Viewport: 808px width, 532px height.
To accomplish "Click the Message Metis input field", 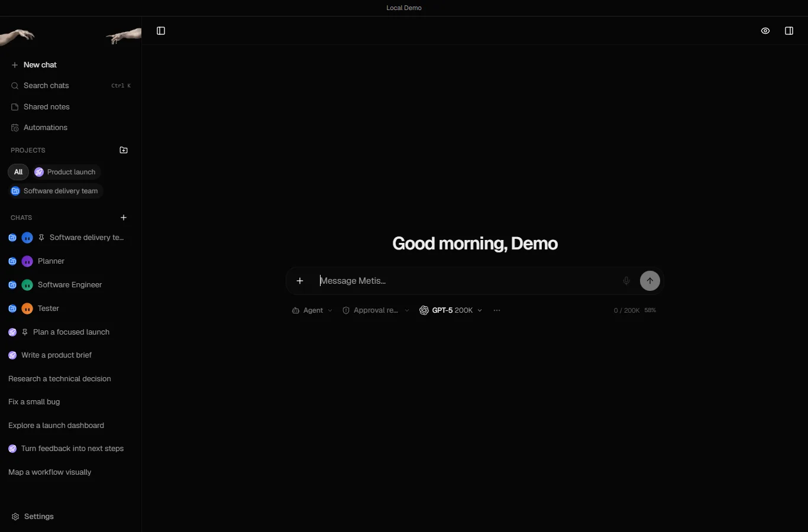I will pos(467,281).
